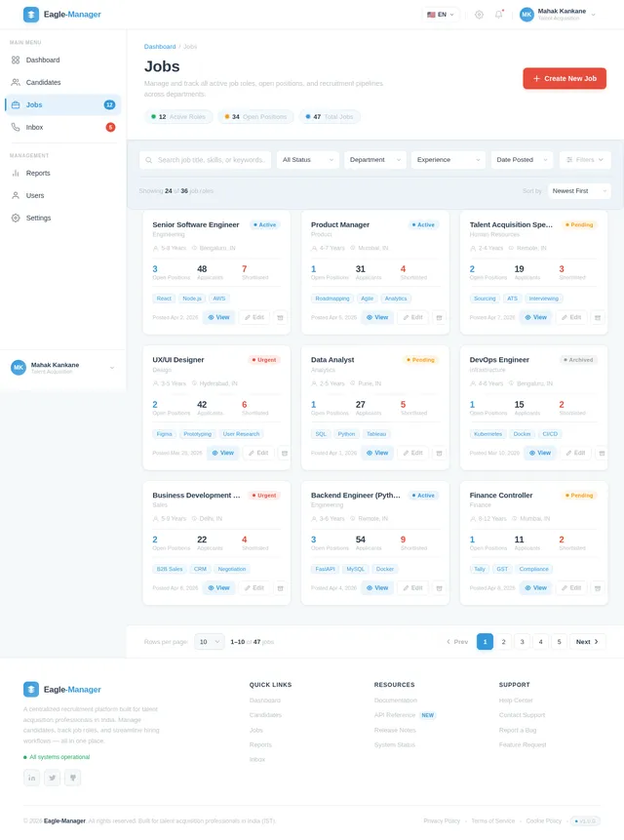Open API Reference footer link
The width and height of the screenshot is (624, 840).
click(395, 715)
